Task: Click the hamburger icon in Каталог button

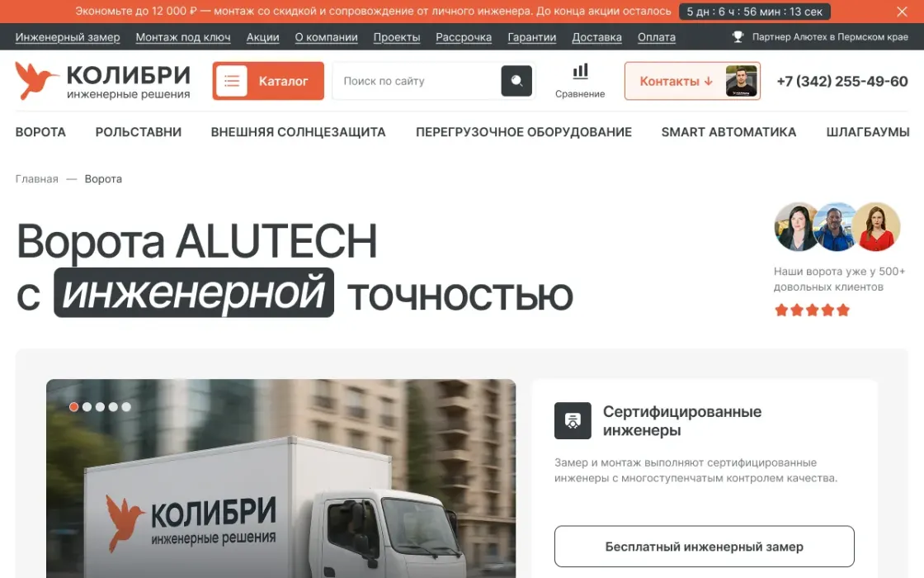Action: coord(232,81)
